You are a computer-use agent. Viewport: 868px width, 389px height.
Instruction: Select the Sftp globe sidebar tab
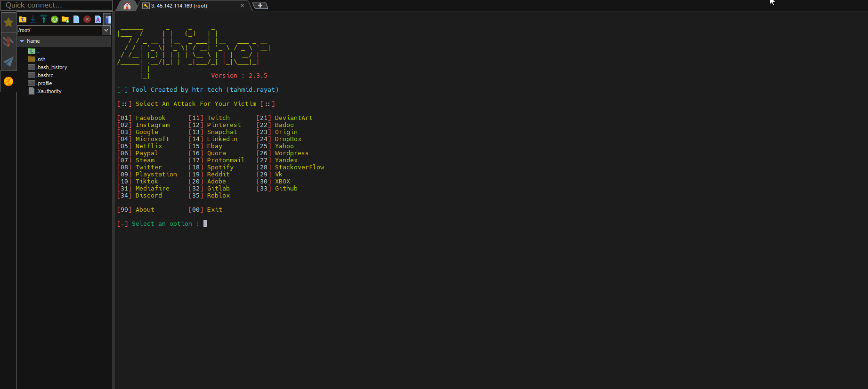tap(8, 81)
